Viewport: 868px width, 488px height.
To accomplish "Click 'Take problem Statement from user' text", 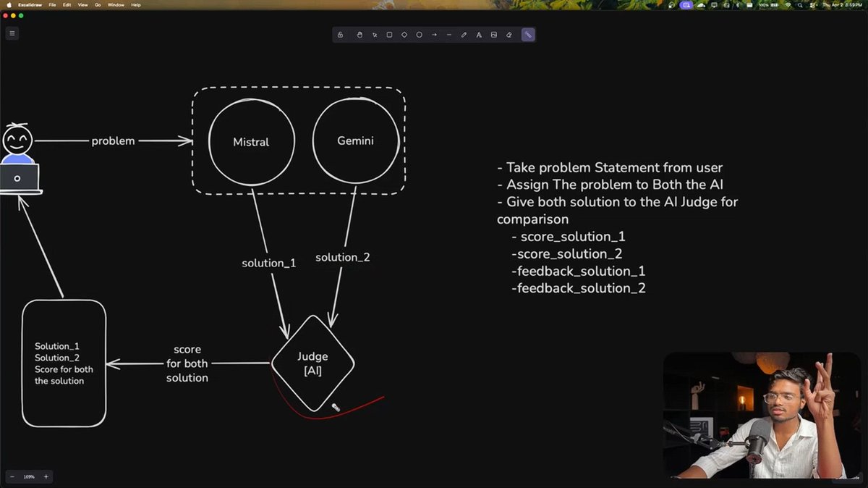I will 614,167.
